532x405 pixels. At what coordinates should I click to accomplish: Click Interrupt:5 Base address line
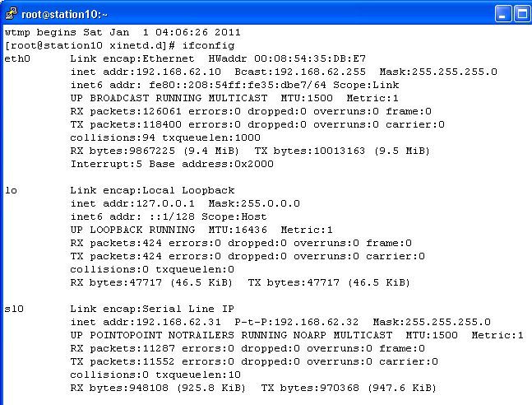172,164
